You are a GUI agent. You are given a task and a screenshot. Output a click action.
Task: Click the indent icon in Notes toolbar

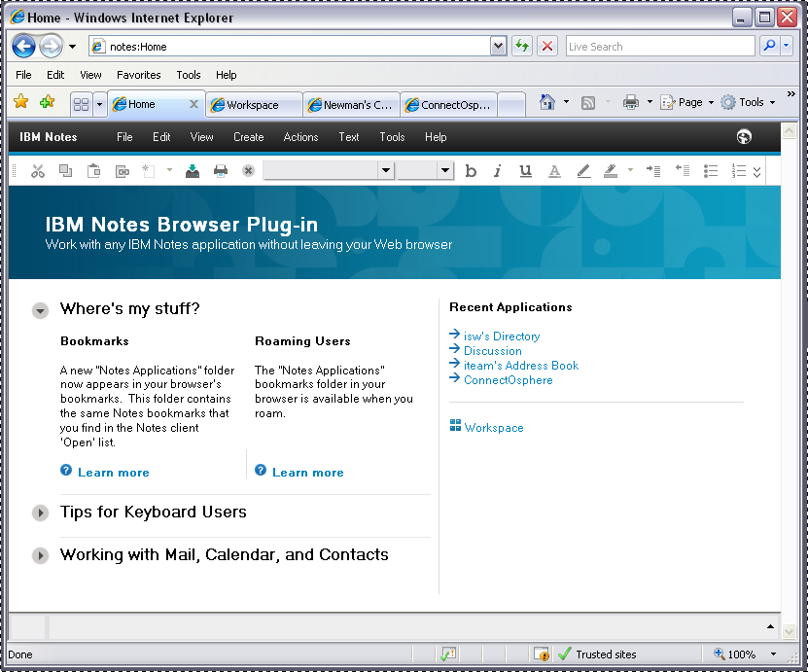coord(653,171)
